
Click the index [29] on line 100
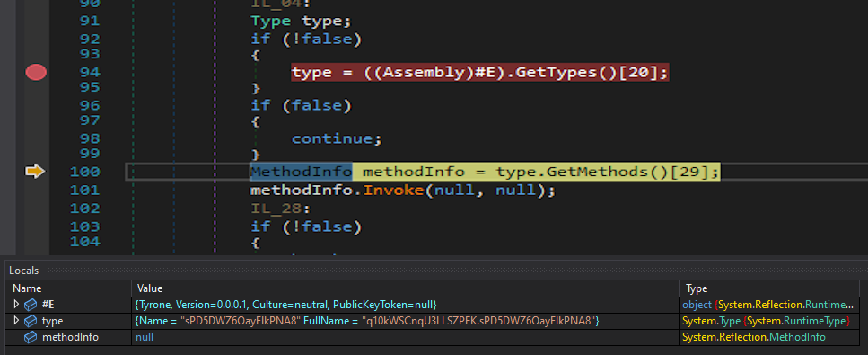tap(689, 172)
